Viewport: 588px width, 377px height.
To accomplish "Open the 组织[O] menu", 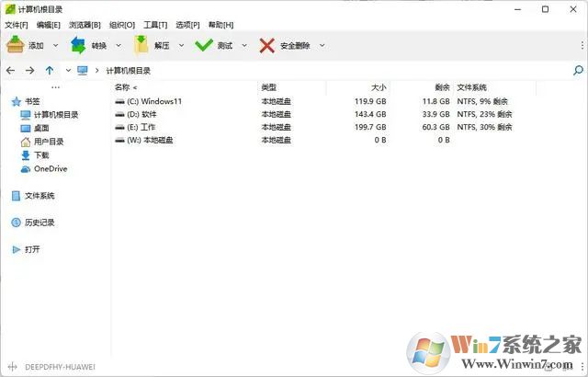I will [x=122, y=25].
